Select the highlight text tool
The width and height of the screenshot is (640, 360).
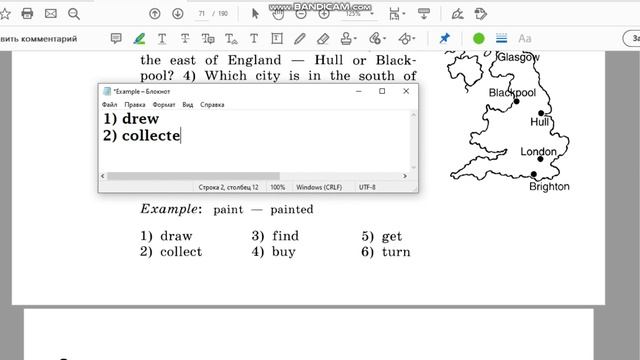pos(139,38)
